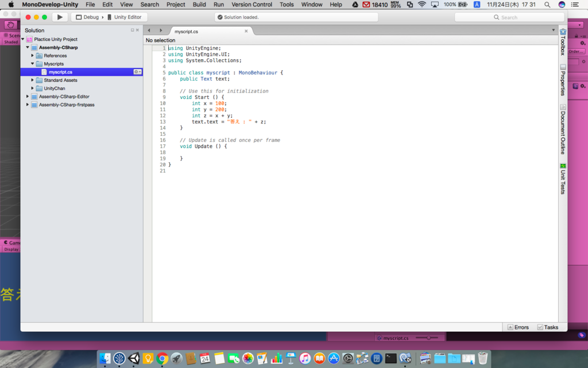Open the Debug configuration dropdown
This screenshot has width=588, height=368.
[87, 17]
